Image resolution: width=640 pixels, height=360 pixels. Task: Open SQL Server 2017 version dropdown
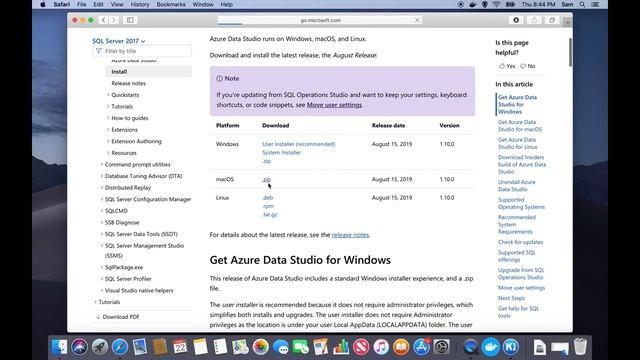click(x=119, y=41)
